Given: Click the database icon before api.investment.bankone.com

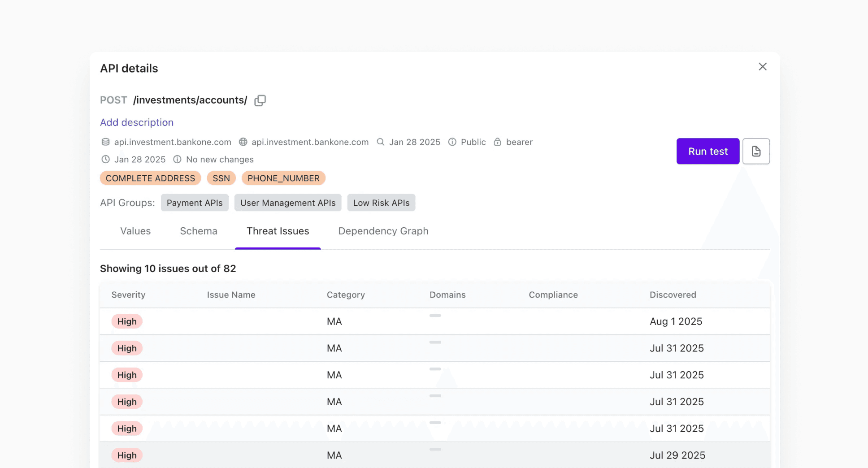Looking at the screenshot, I should [x=105, y=142].
